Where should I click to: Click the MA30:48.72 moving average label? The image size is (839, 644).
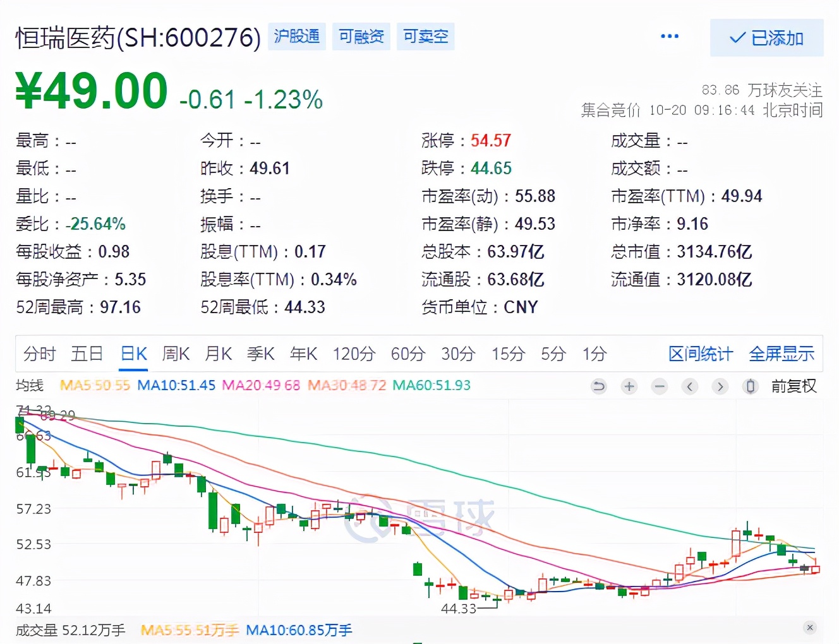[x=347, y=385]
